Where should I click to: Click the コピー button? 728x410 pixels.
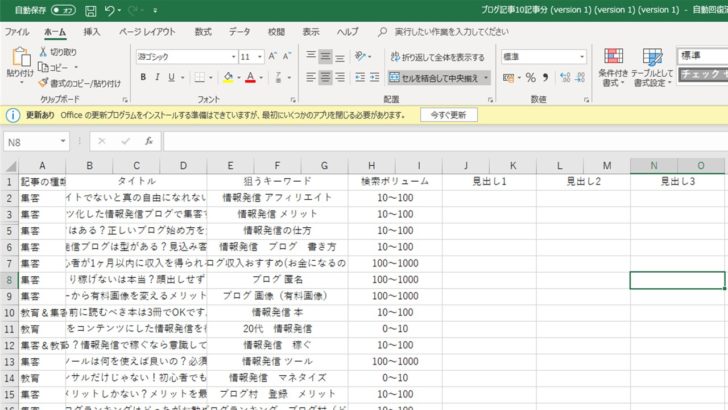point(53,68)
